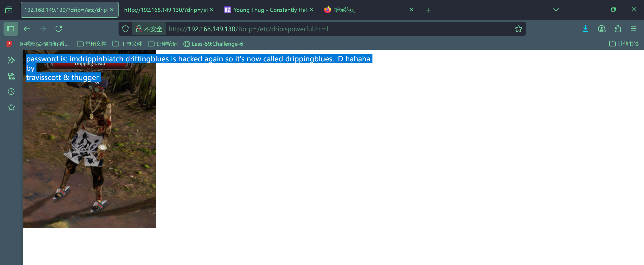Click the 'travisscott & thugger' text

tap(62, 77)
